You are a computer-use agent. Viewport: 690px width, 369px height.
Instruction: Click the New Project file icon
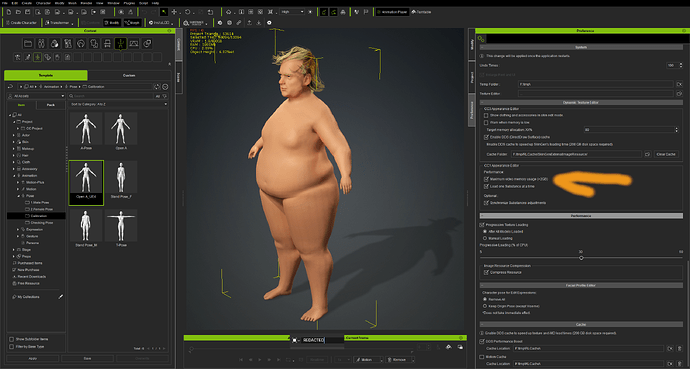9,12
